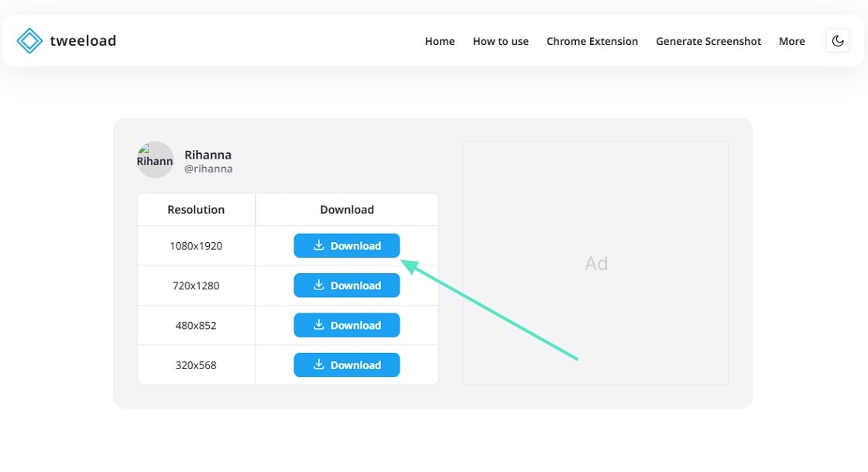The height and width of the screenshot is (472, 868).
Task: Download the 320x568 video
Action: point(347,365)
